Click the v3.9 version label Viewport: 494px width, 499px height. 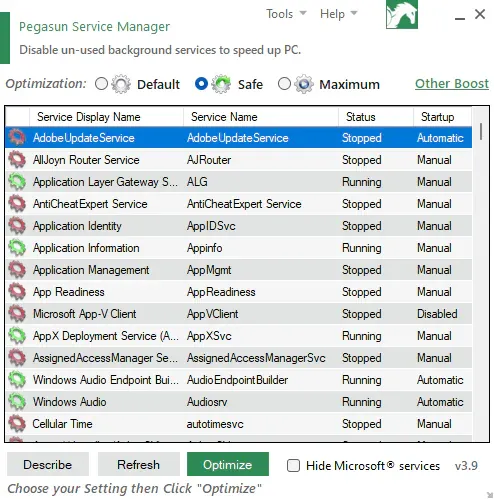pos(466,465)
